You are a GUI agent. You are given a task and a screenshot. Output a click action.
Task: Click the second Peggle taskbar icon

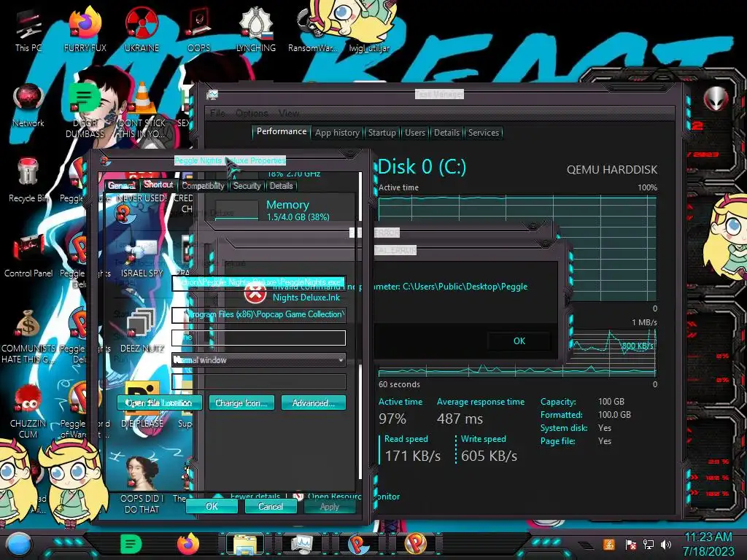pos(415,544)
